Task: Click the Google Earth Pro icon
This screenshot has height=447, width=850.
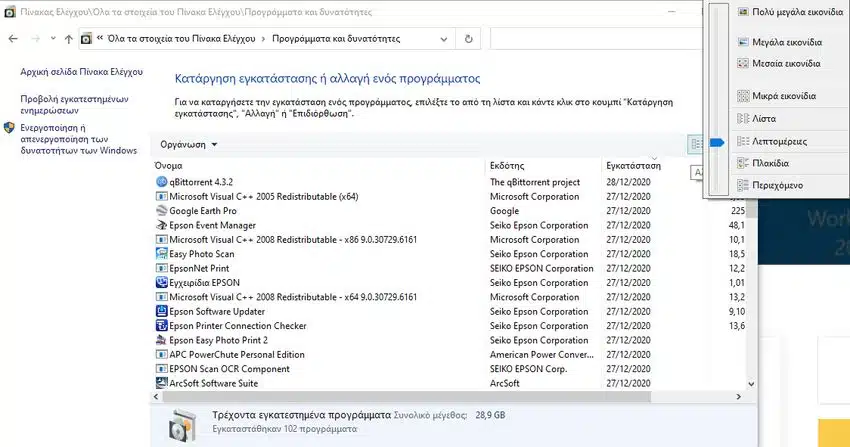Action: [162, 211]
